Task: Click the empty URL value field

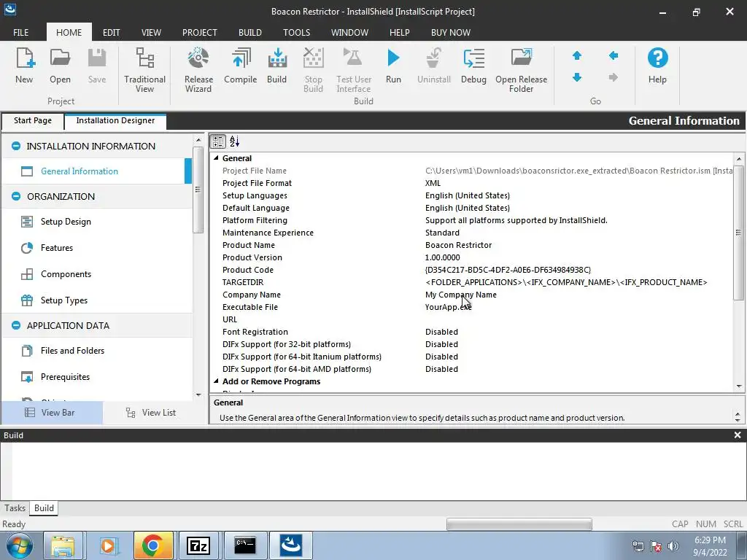Action: click(x=578, y=319)
